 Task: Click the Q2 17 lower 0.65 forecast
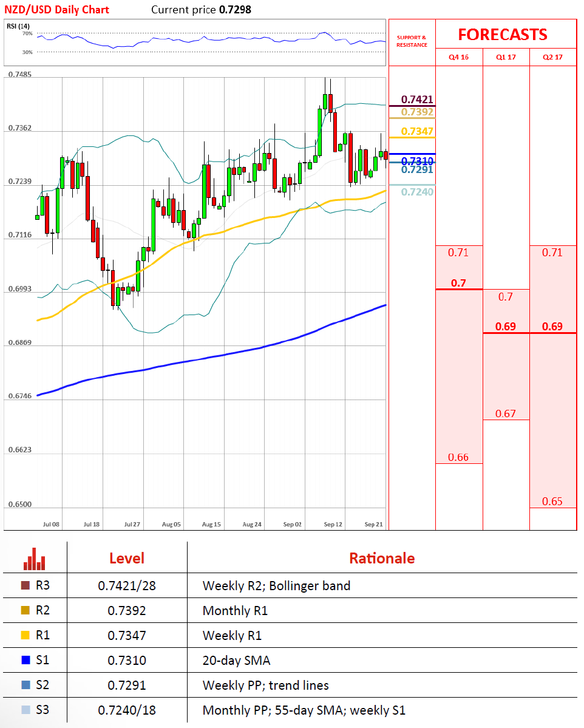click(552, 502)
